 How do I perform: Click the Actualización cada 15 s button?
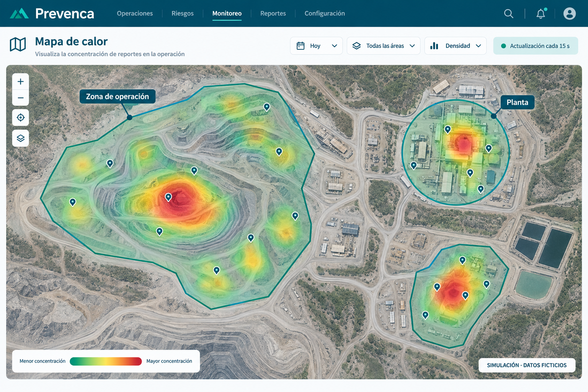coord(536,46)
